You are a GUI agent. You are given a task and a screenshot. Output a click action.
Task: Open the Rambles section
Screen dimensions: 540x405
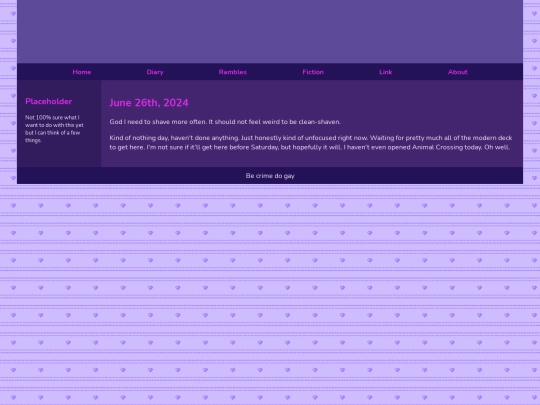coord(233,72)
